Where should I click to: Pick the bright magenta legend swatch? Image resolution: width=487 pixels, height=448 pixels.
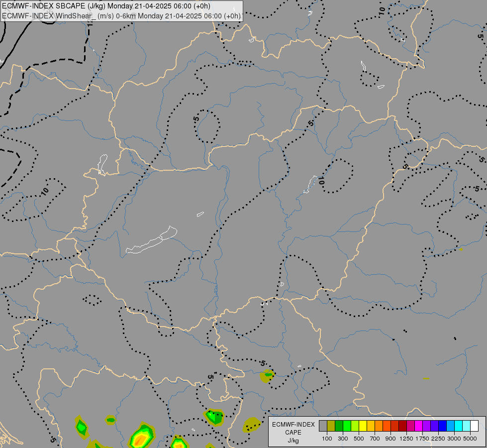418,426
